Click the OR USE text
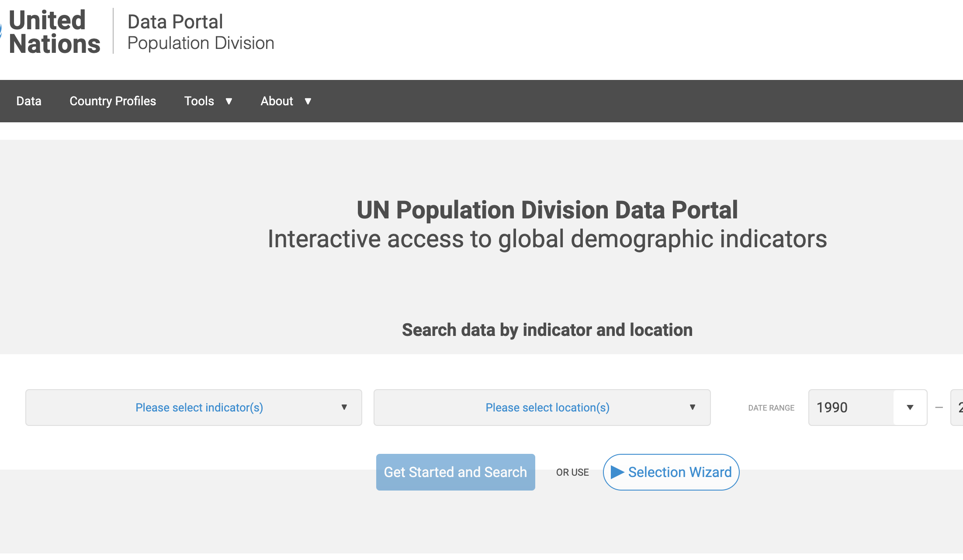 tap(572, 472)
